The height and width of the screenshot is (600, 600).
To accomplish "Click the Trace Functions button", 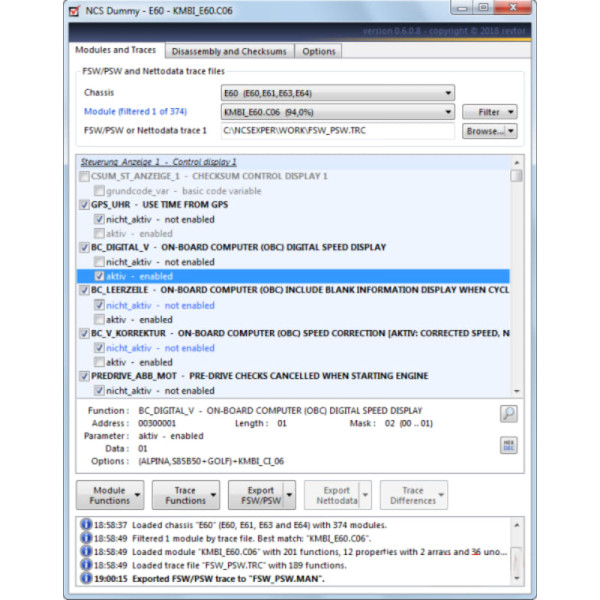I will point(185,495).
